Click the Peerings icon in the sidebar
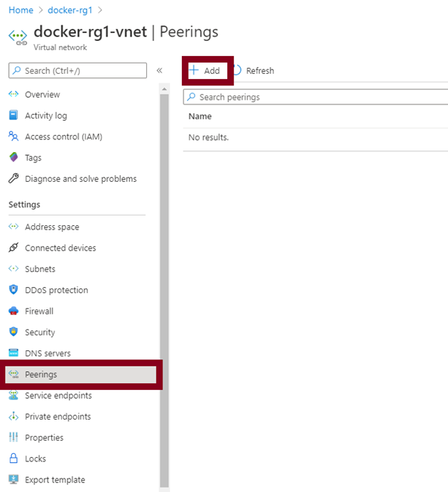The height and width of the screenshot is (492, 448). click(14, 374)
